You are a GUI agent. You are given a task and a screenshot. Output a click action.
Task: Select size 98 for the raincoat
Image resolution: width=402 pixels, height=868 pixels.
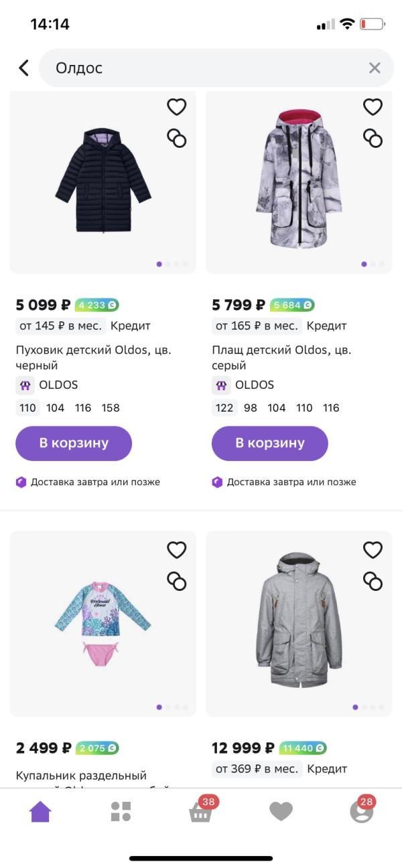[x=251, y=408]
